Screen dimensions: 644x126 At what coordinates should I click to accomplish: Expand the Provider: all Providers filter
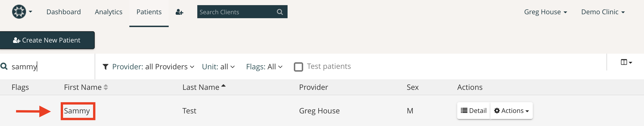pos(153,67)
